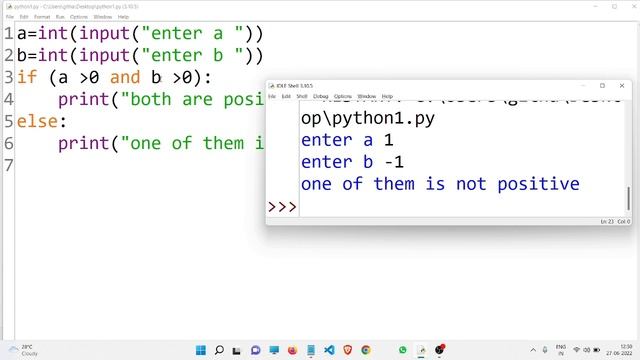Open Format menu in editor window

[42, 17]
